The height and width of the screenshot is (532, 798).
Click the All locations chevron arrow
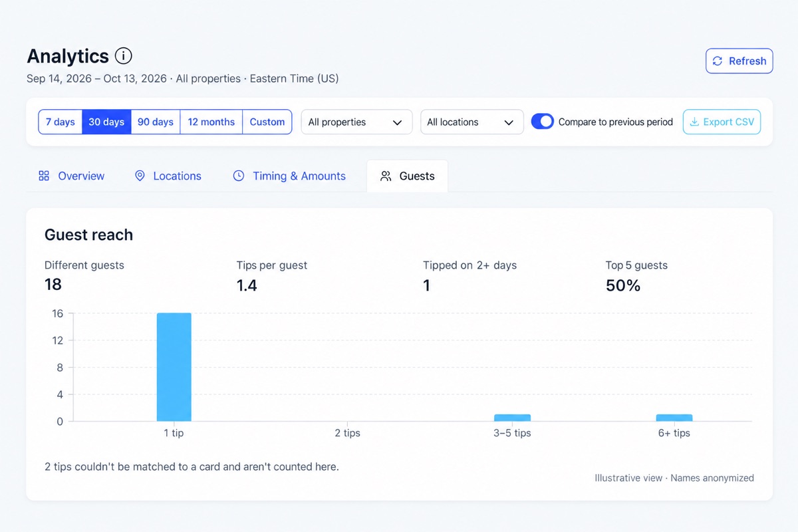pyautogui.click(x=509, y=123)
